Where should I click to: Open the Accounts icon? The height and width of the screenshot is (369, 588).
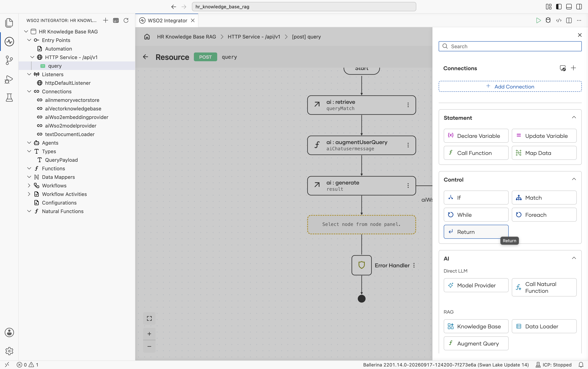click(9, 332)
